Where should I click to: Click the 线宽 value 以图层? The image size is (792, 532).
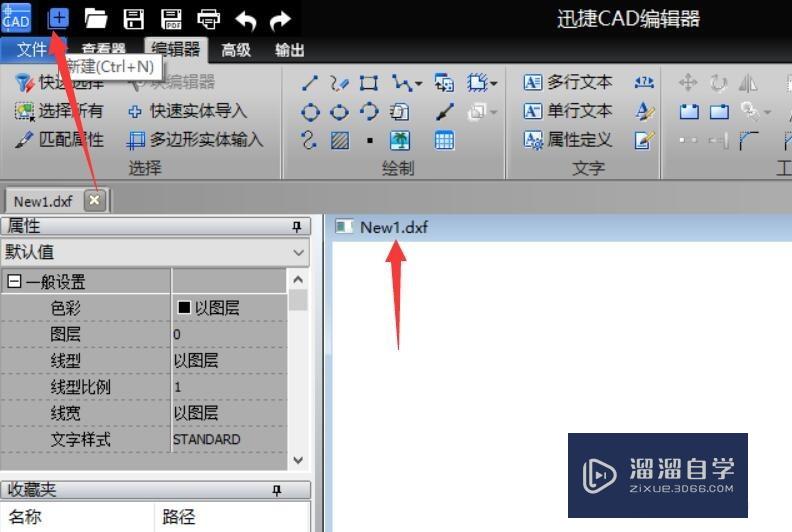tap(196, 413)
